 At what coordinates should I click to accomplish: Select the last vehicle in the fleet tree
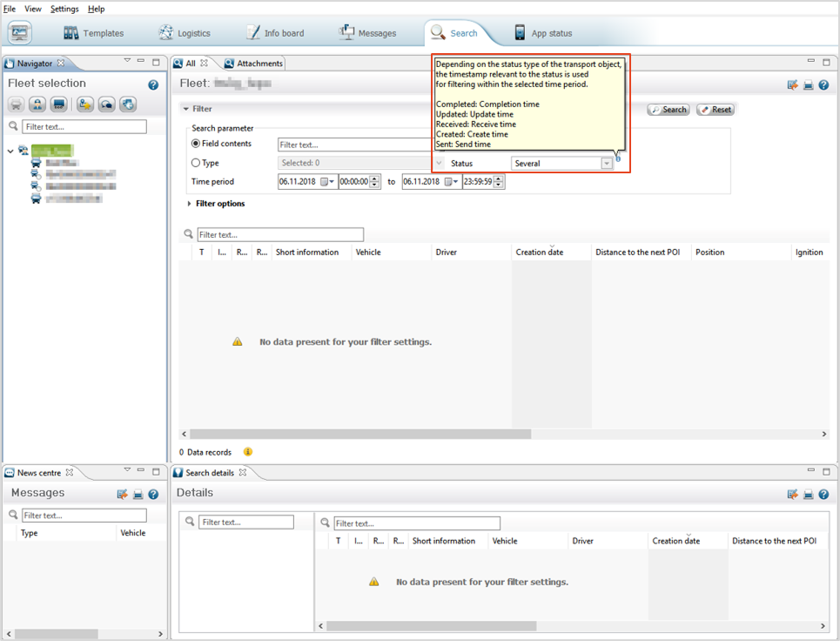click(66, 199)
